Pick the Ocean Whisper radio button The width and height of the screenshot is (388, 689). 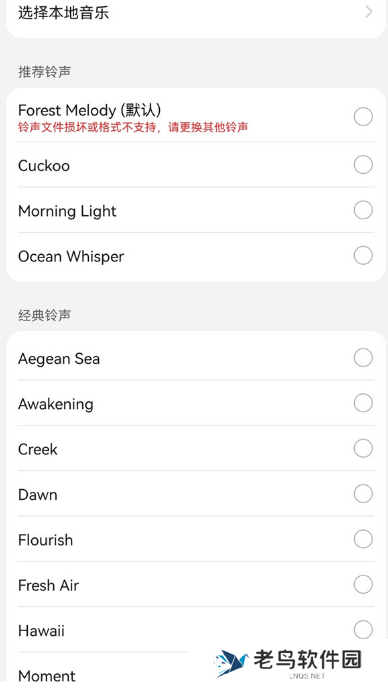363,255
